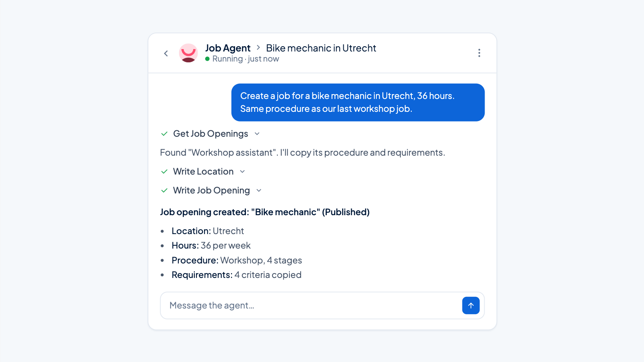
Task: Click the Job opening created heading
Action: pos(265,212)
